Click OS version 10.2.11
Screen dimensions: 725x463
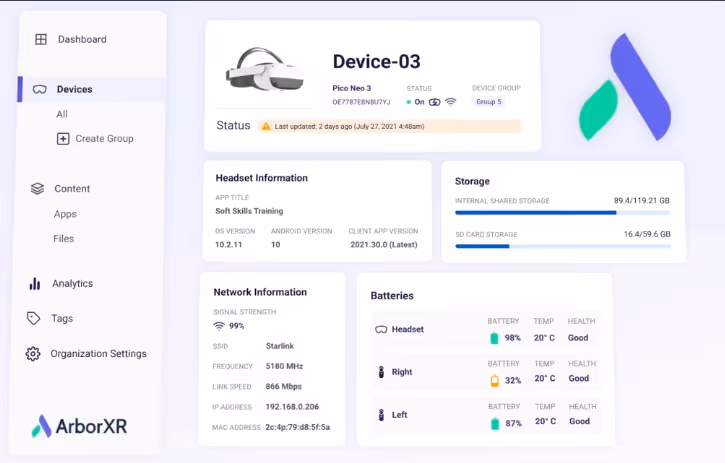click(228, 245)
